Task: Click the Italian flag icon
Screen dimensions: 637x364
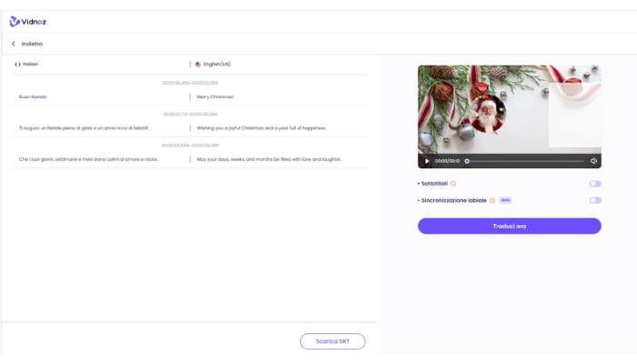Action: tap(17, 65)
